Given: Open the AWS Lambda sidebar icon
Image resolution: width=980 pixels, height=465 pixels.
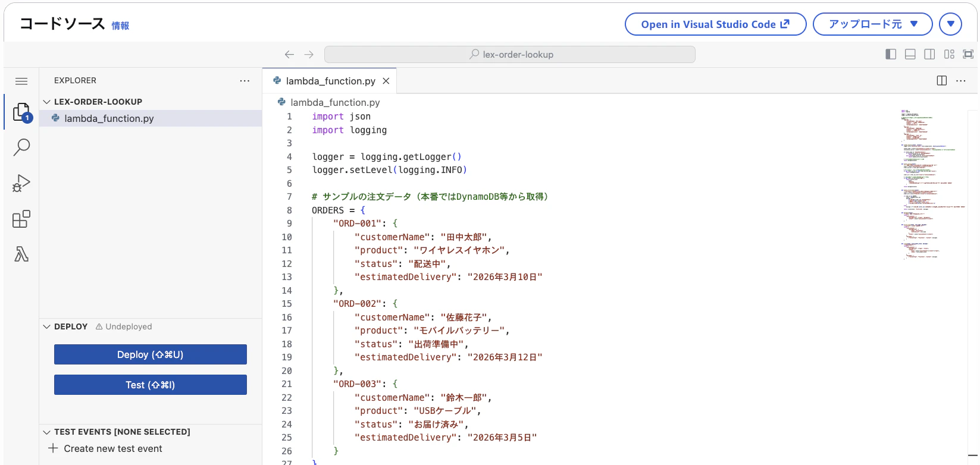Looking at the screenshot, I should [x=21, y=255].
